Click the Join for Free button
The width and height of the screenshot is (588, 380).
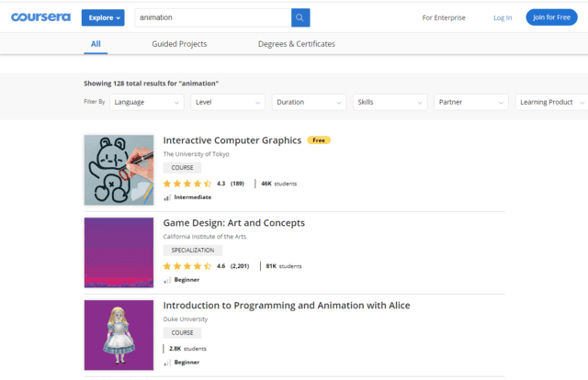[551, 17]
